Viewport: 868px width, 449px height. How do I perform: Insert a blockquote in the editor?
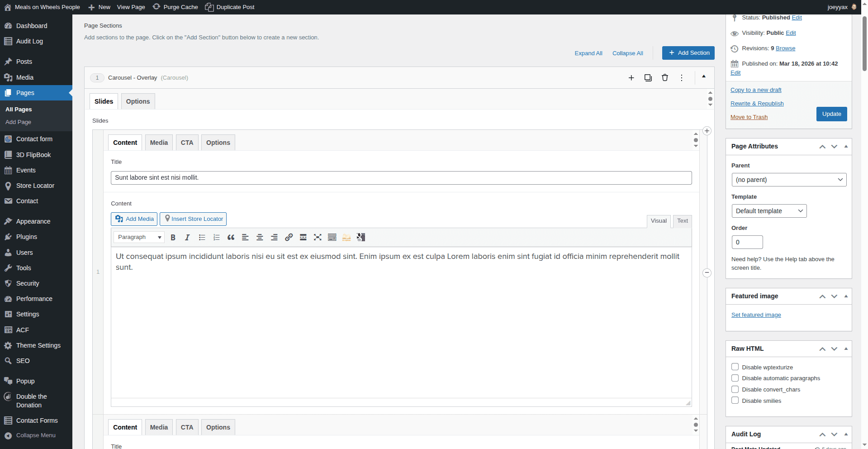click(231, 237)
